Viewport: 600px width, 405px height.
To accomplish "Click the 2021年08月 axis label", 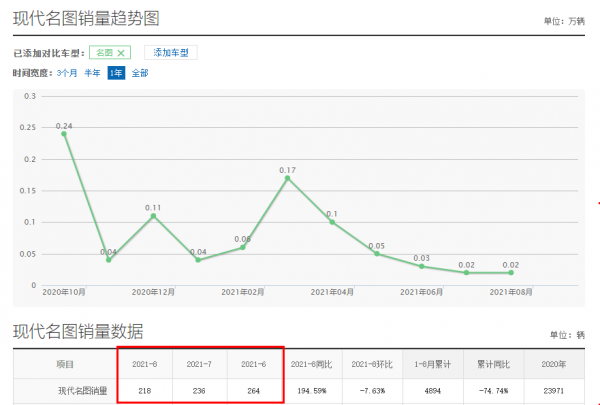I will tap(512, 292).
